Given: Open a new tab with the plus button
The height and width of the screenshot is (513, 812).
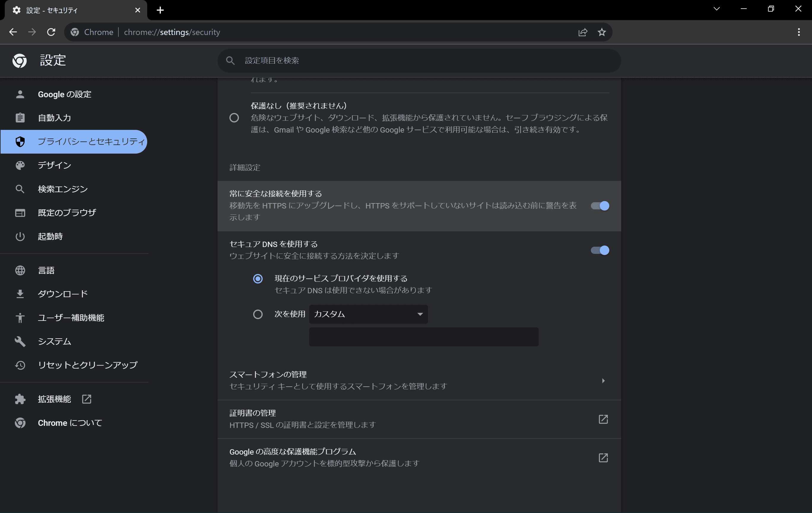Looking at the screenshot, I should [160, 10].
